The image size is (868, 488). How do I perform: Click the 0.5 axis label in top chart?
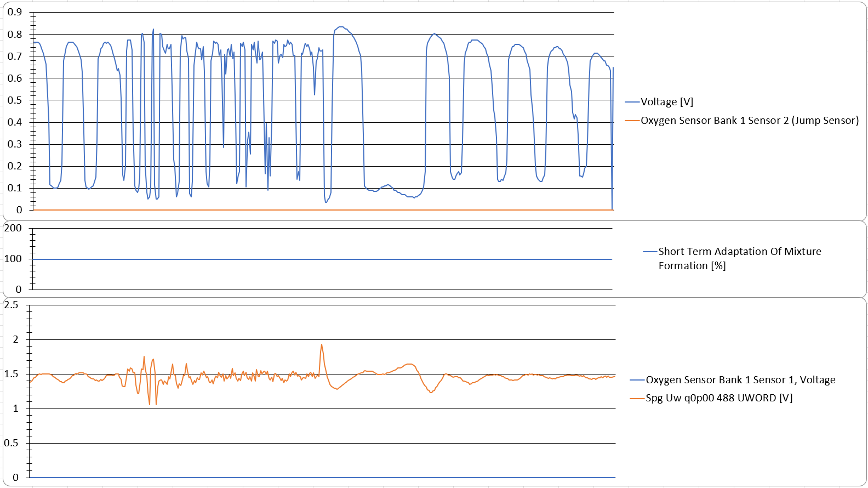click(15, 100)
